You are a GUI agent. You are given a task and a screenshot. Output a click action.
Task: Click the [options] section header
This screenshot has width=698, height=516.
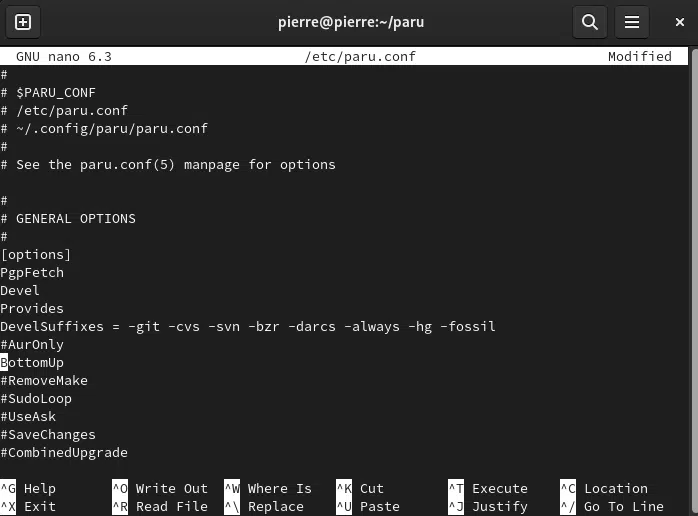[36, 255]
